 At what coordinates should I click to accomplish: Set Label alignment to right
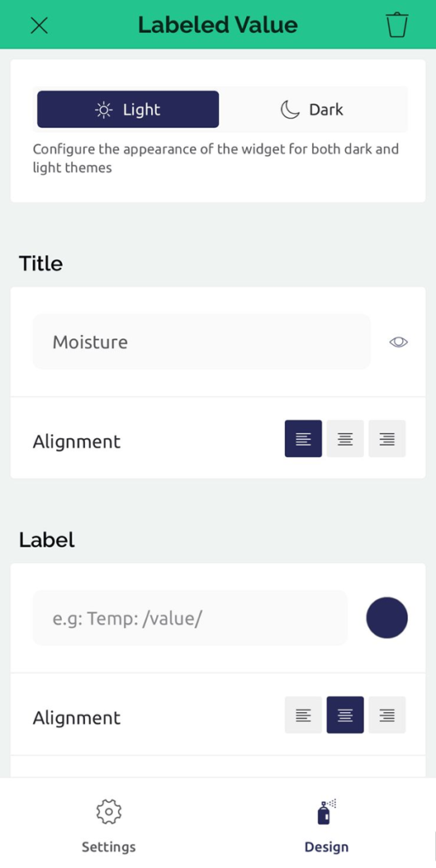point(388,715)
